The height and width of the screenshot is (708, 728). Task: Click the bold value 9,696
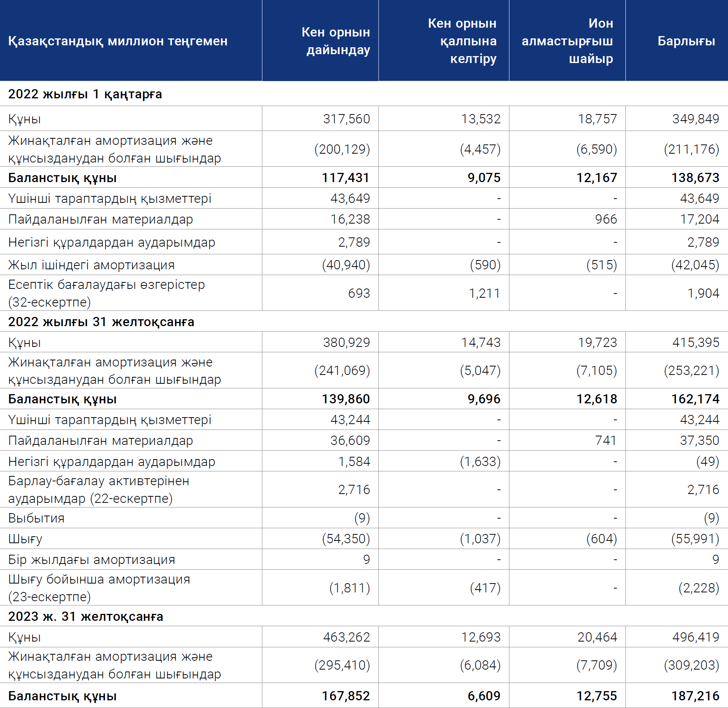click(484, 399)
